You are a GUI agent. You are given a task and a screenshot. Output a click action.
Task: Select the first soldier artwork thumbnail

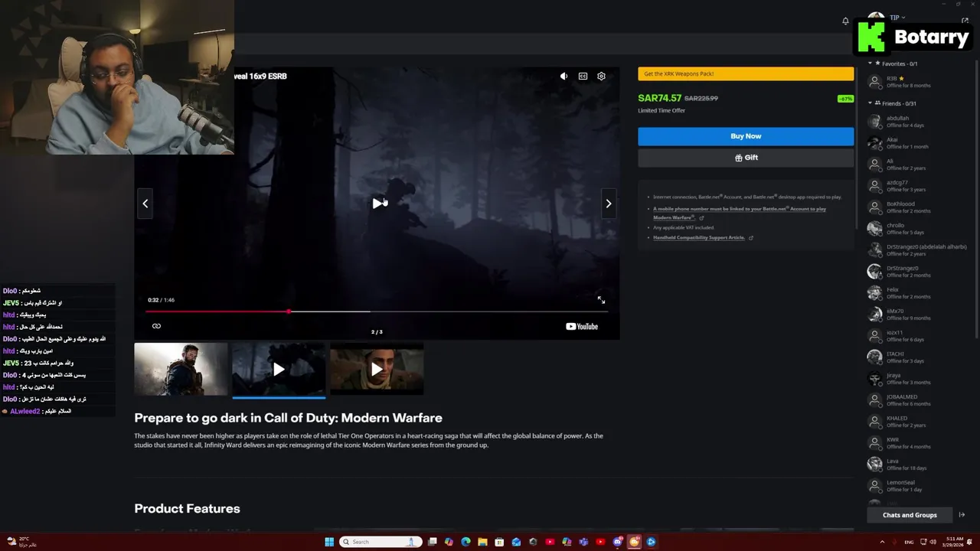point(181,369)
